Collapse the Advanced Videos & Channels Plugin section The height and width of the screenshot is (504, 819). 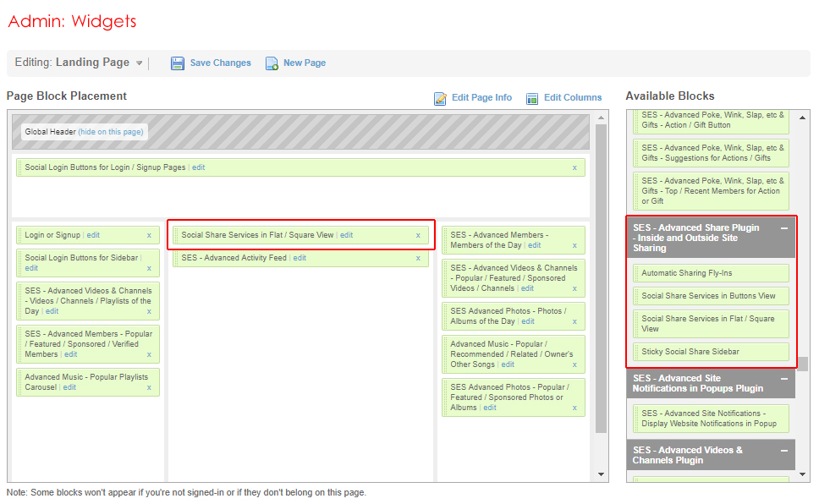[783, 451]
